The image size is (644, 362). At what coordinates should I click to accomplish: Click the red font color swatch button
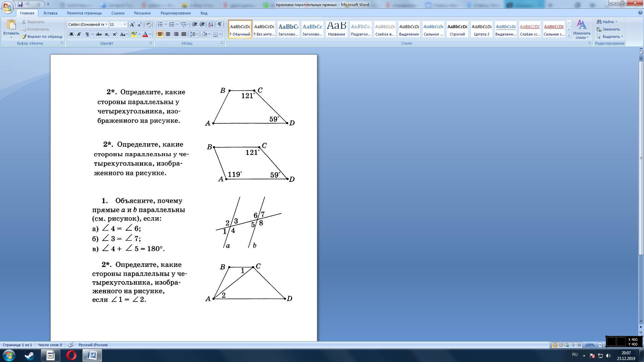click(x=145, y=34)
